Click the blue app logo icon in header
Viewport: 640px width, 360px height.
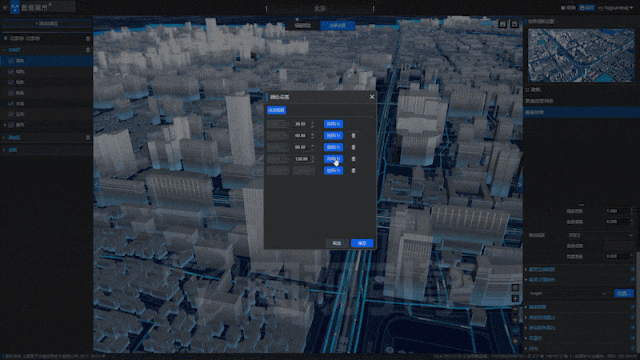pyautogui.click(x=15, y=7)
